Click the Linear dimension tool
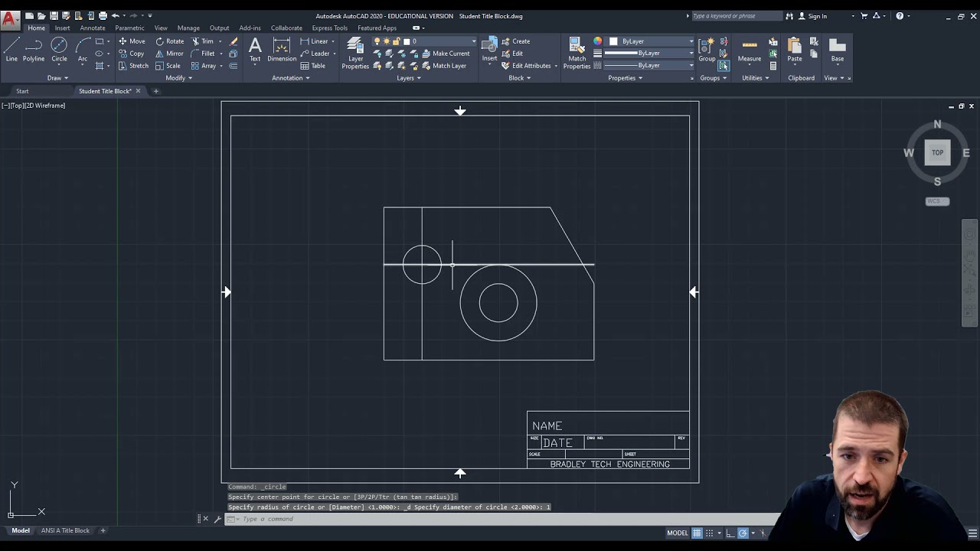The image size is (980, 551). pyautogui.click(x=314, y=41)
